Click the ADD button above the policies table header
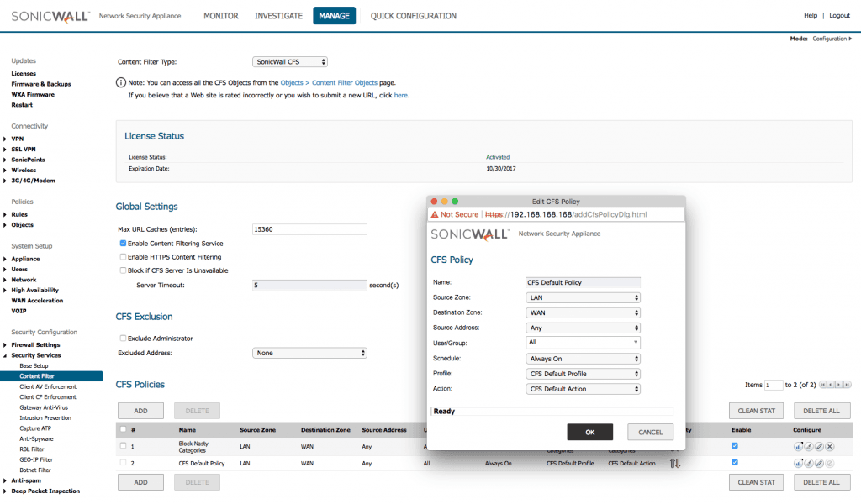 [140, 411]
